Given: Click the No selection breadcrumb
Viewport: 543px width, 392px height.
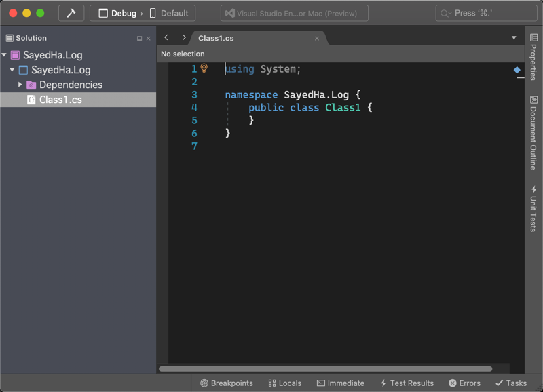Looking at the screenshot, I should (183, 54).
